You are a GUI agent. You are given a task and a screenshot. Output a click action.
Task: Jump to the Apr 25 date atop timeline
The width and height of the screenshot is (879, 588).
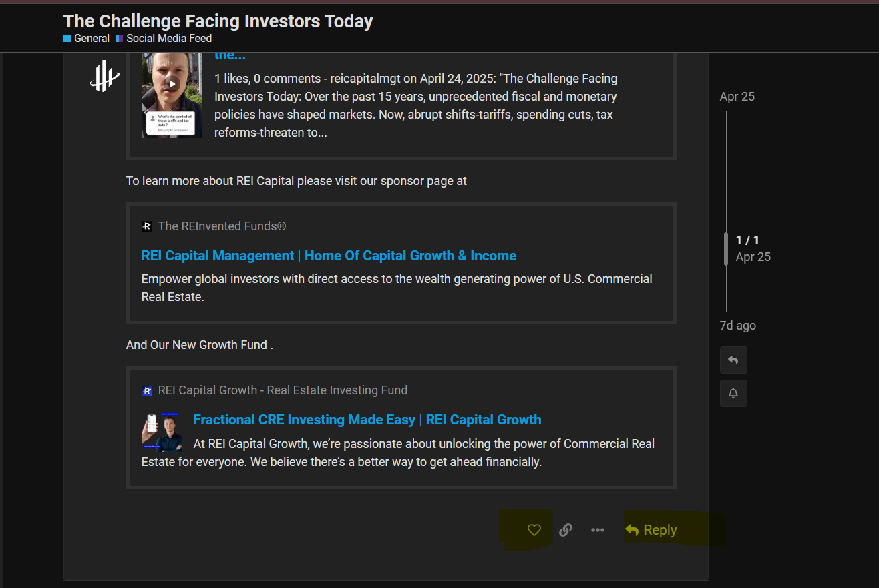click(x=737, y=97)
